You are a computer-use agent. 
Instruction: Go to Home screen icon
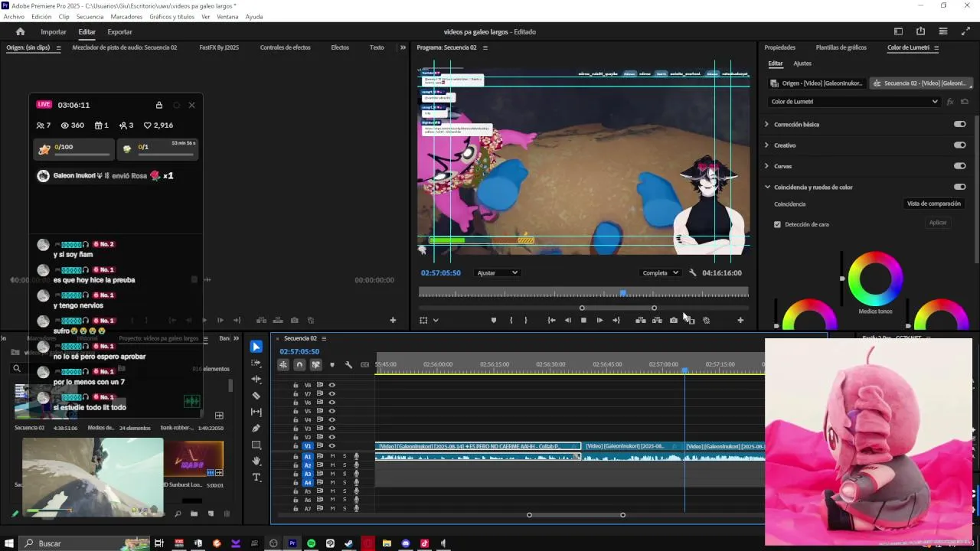tap(20, 31)
